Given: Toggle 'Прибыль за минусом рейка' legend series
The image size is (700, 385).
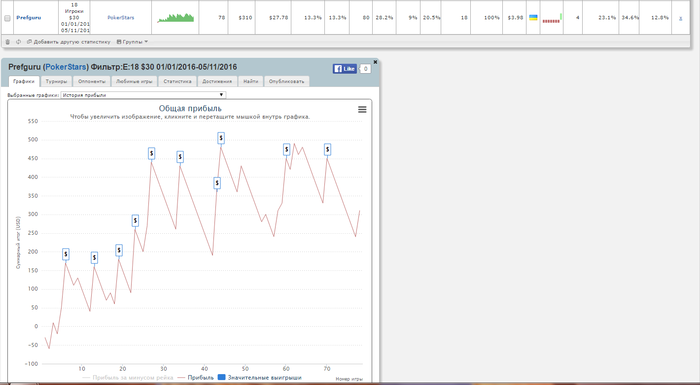Looking at the screenshot, I should point(128,378).
